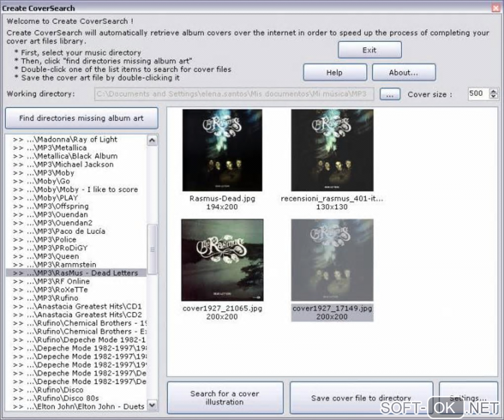Select Anastacia Greatest Hits\CD2 entry
Viewport: 504px width, 420px height.
tap(76, 315)
